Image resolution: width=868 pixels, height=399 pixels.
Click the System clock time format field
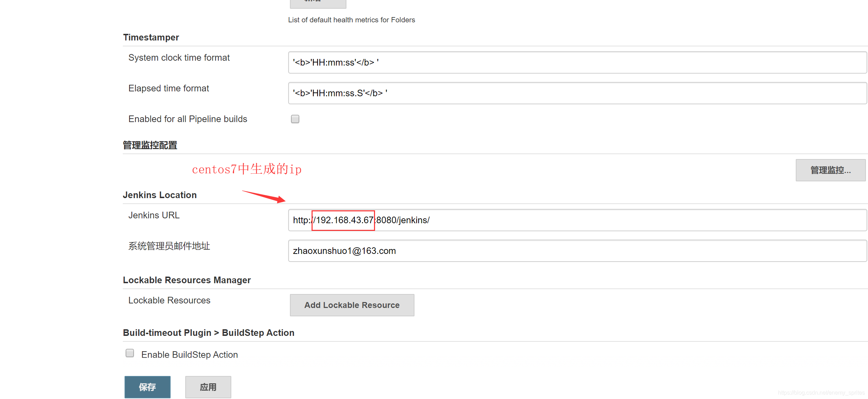coord(577,62)
